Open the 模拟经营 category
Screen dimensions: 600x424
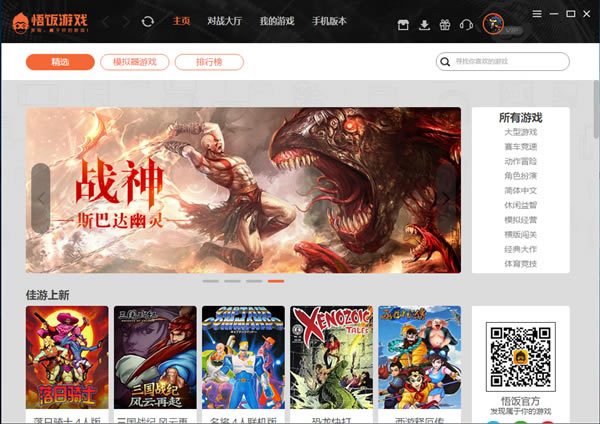[520, 220]
